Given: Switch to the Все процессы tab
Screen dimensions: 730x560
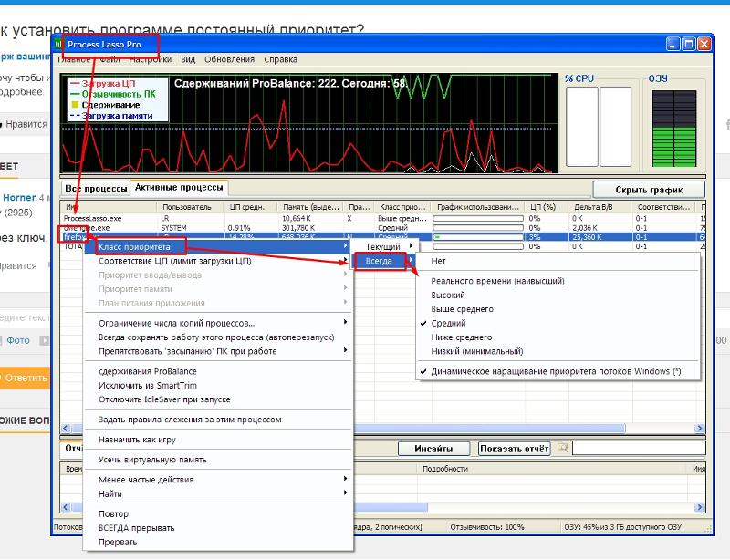Looking at the screenshot, I should pyautogui.click(x=96, y=189).
